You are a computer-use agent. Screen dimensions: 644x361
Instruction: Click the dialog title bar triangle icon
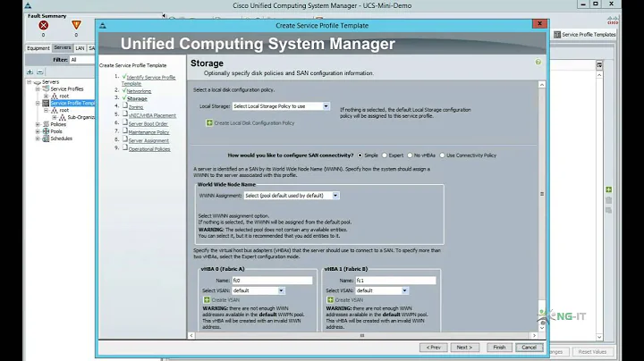tap(103, 25)
